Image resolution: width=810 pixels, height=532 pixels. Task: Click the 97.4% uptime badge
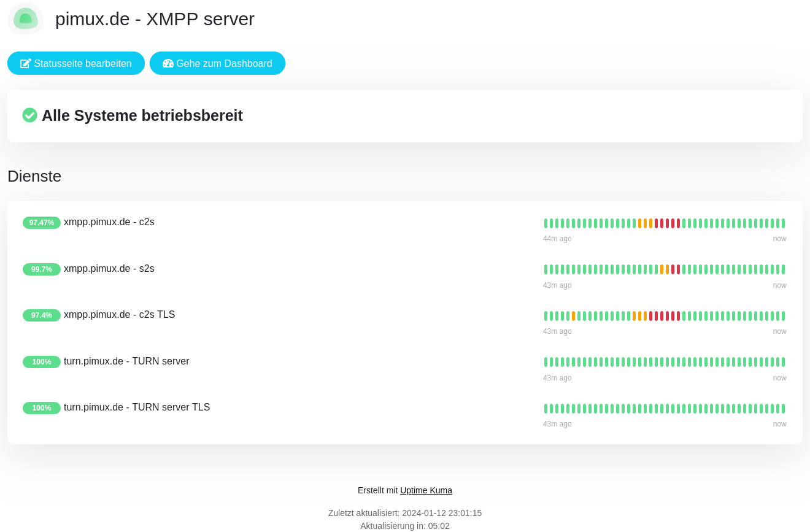click(42, 315)
